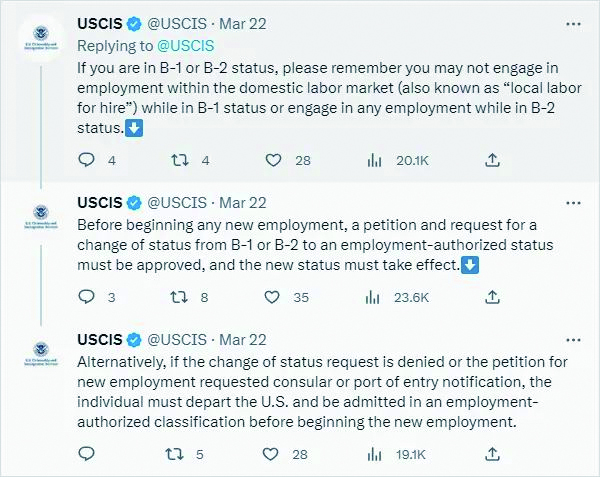Like the tweet with 35 likes
Screen dimensions: 600x477
(272, 297)
